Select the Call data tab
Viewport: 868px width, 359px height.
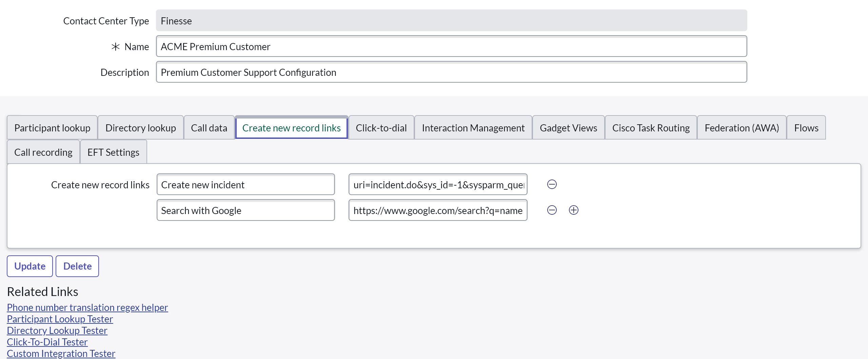click(209, 128)
